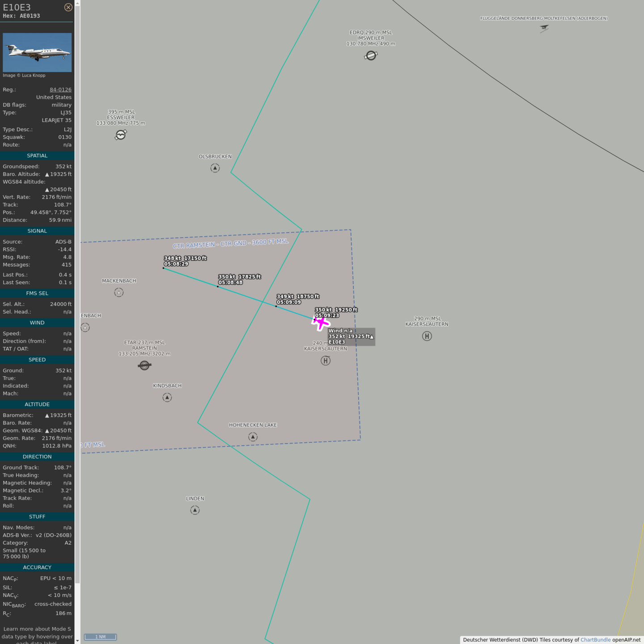Viewport: 644px width, 644px height.
Task: Click the Donnersberg hang glider site icon
Action: click(x=544, y=29)
